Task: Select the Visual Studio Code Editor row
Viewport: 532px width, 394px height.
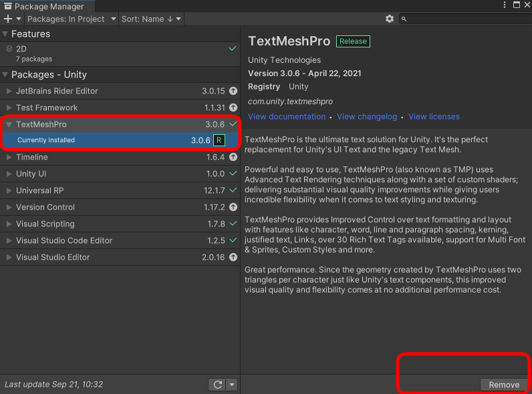Action: pos(120,240)
